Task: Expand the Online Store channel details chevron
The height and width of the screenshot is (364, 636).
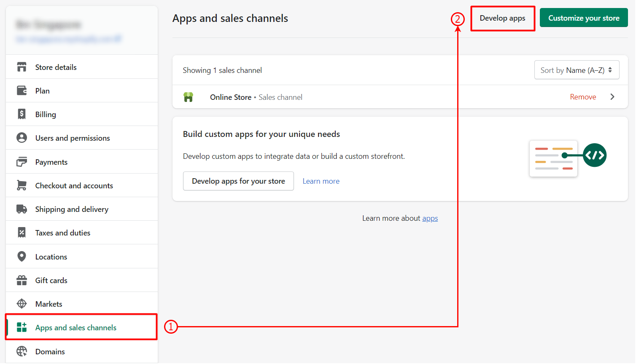Action: pyautogui.click(x=612, y=96)
